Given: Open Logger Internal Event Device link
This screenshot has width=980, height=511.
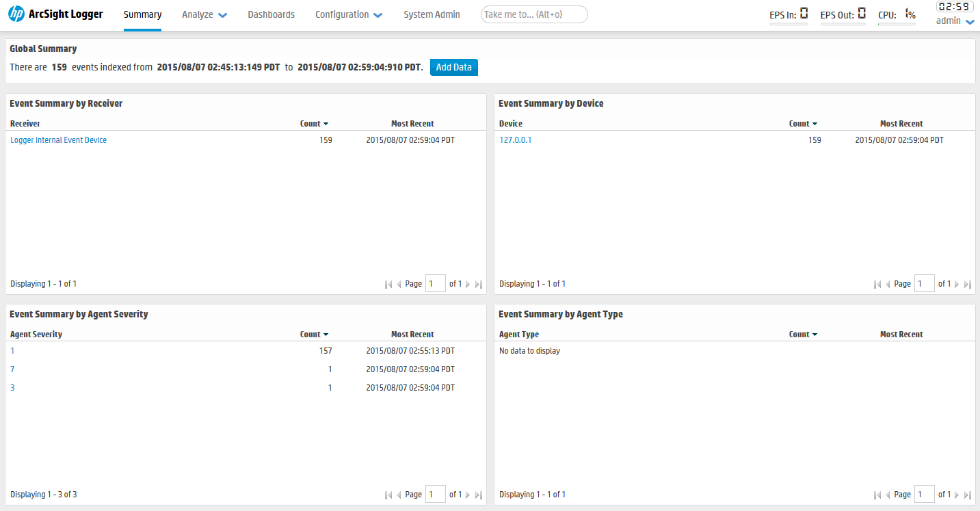Looking at the screenshot, I should click(59, 140).
